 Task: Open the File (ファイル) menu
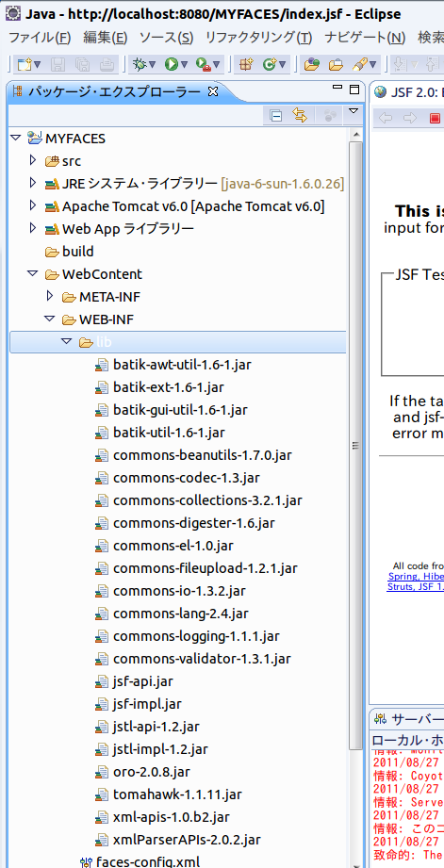tap(40, 38)
